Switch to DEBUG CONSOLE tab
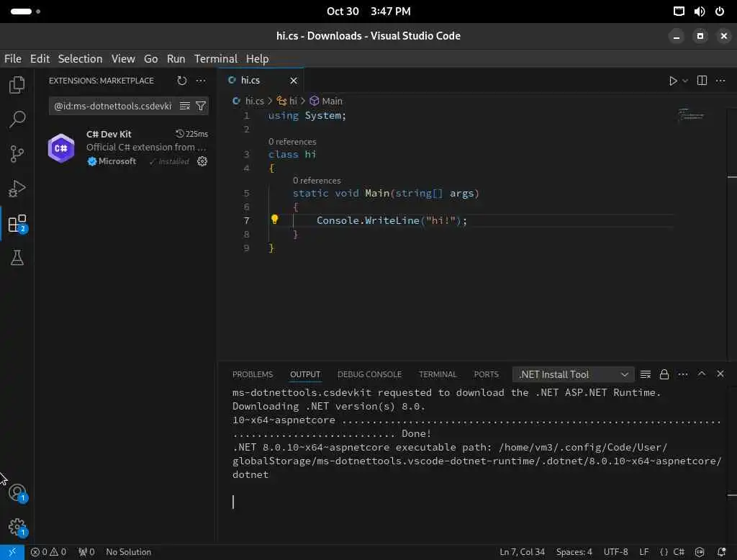Screen dimensions: 737x560 (369, 374)
